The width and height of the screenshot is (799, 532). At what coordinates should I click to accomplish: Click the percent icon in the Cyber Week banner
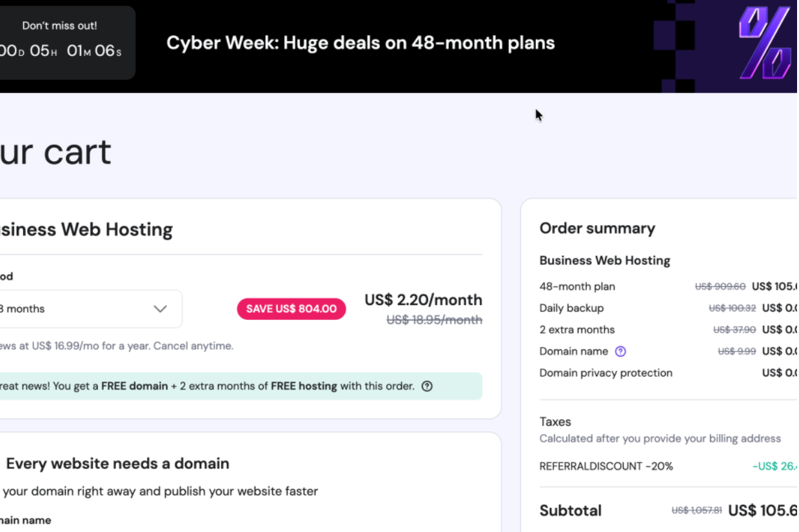tap(765, 43)
